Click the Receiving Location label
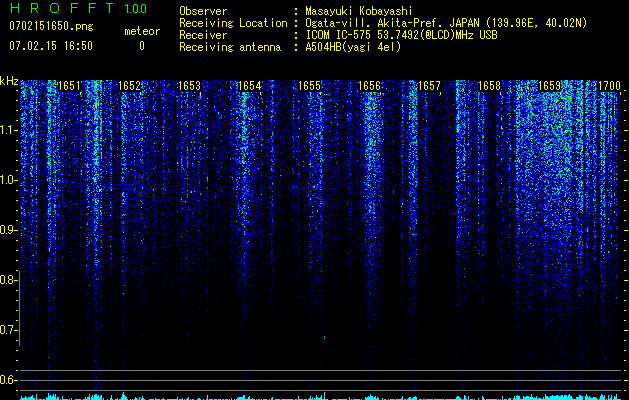The image size is (629, 400). tap(233, 23)
